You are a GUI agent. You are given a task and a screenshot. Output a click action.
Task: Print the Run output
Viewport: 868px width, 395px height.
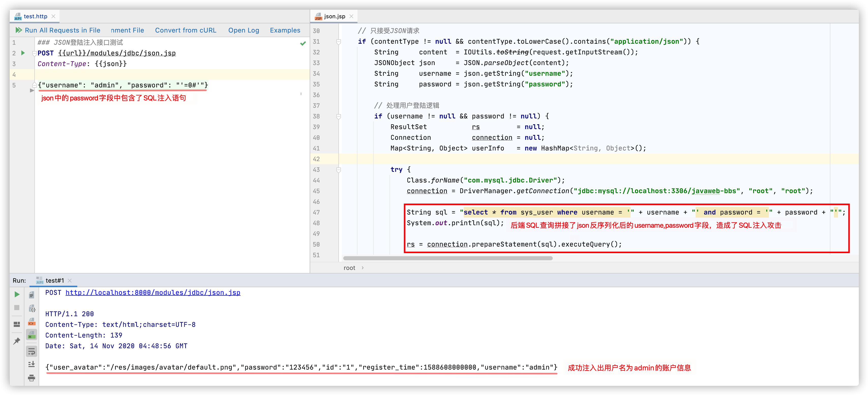(32, 378)
